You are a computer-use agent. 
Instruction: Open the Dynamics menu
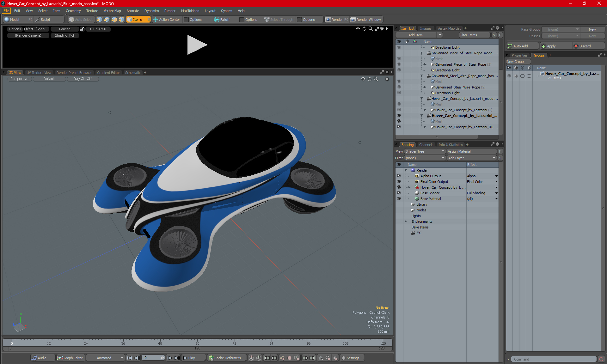(151, 11)
